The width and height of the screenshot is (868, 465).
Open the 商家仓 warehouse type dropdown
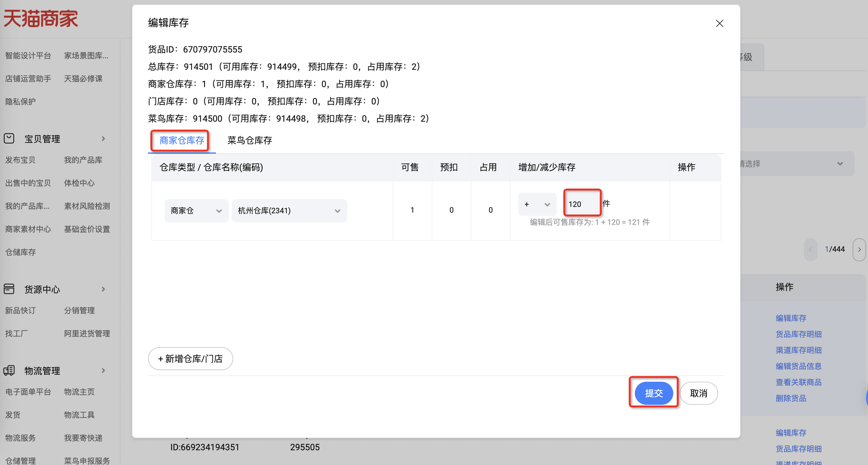click(x=196, y=211)
